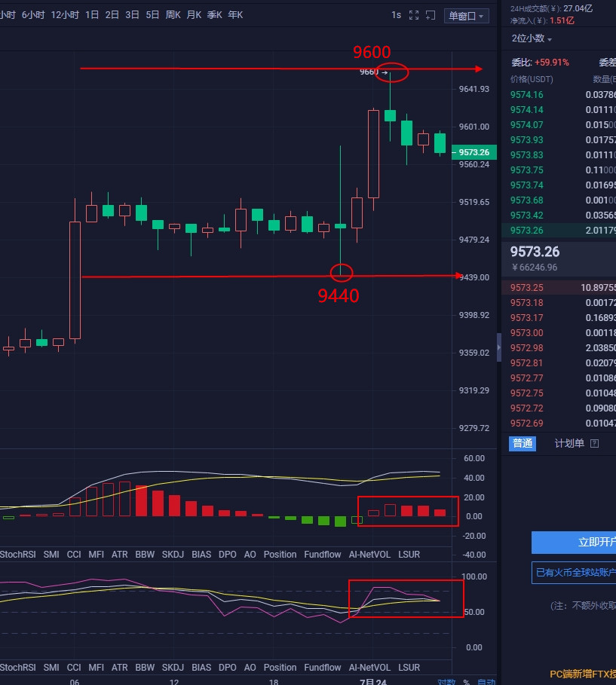Toggle 对数 logarithmic scale
Screen dimensions: 616x685
446,682
